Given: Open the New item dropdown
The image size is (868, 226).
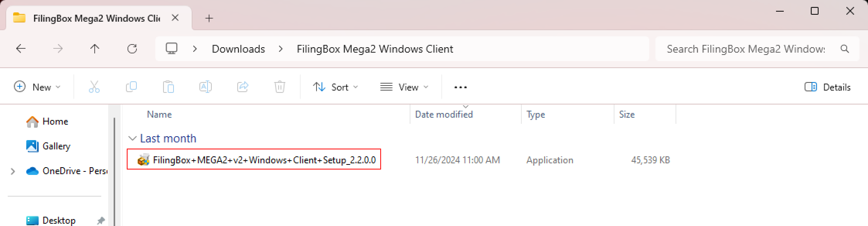Looking at the screenshot, I should [x=37, y=87].
